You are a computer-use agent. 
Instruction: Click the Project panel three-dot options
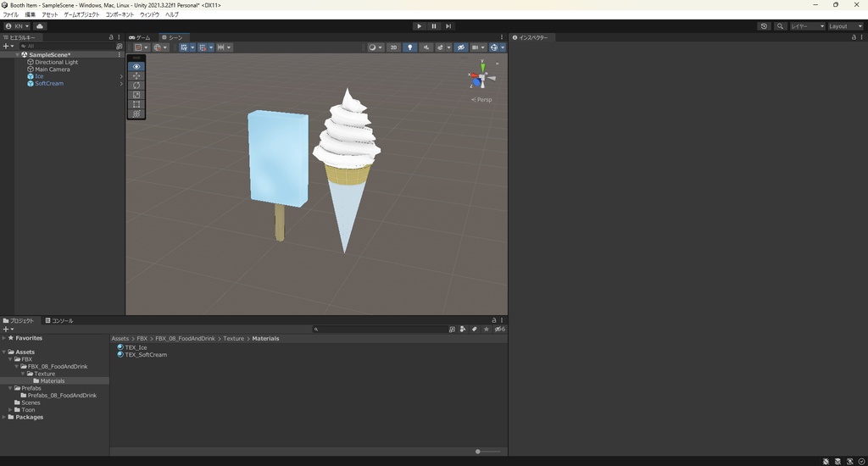pyautogui.click(x=502, y=320)
